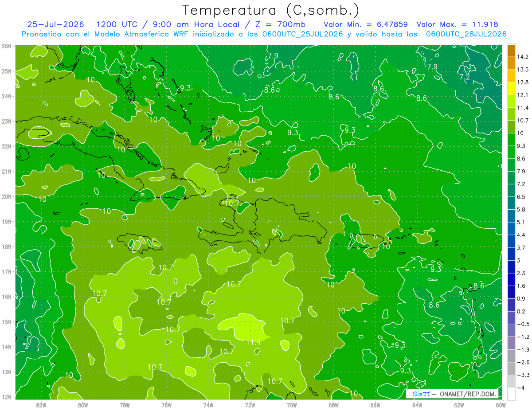Click the colorbar swatch between 7.2 and 6.5
This screenshot has width=532, height=411.
(x=511, y=190)
